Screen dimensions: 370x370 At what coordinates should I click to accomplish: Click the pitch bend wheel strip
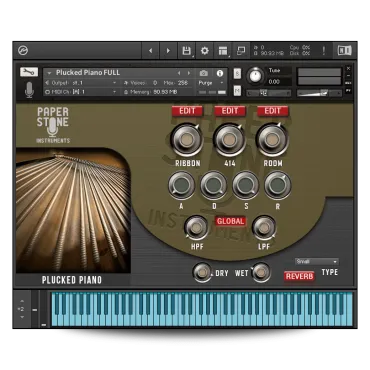click(35, 309)
